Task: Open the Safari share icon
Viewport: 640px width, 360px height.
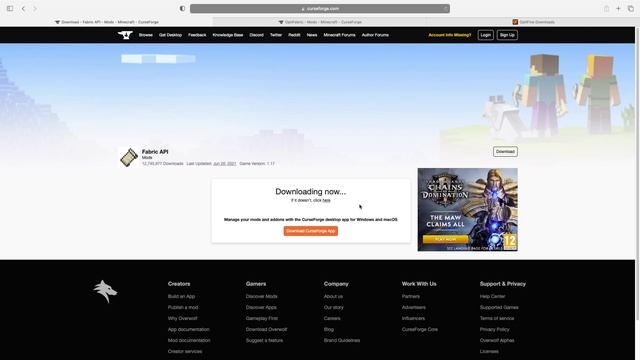Action: (607, 9)
